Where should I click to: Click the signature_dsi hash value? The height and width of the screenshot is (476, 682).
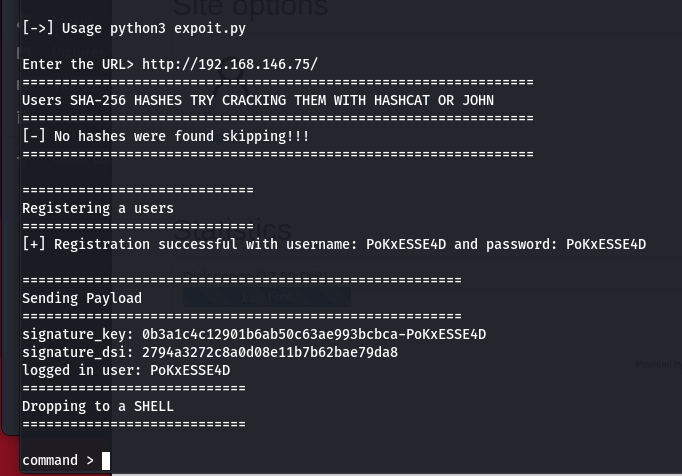tap(270, 352)
